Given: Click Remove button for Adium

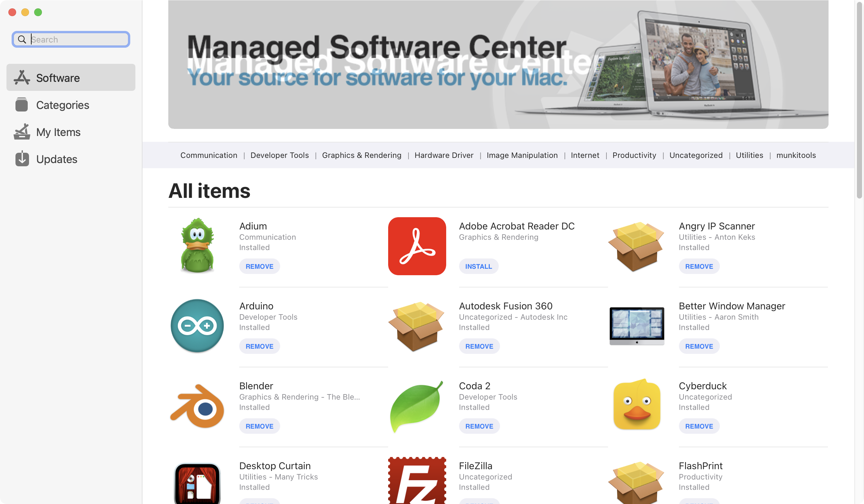Looking at the screenshot, I should click(259, 266).
